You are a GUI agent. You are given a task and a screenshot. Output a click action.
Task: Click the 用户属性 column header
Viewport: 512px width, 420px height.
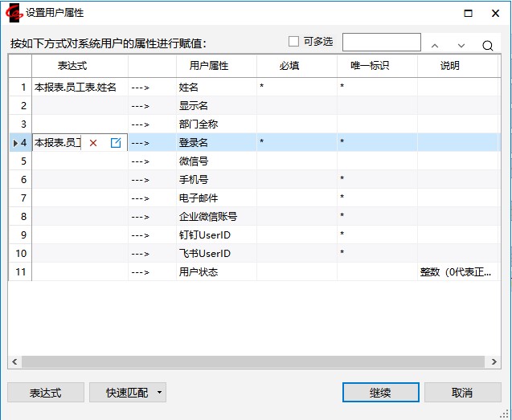click(x=209, y=66)
